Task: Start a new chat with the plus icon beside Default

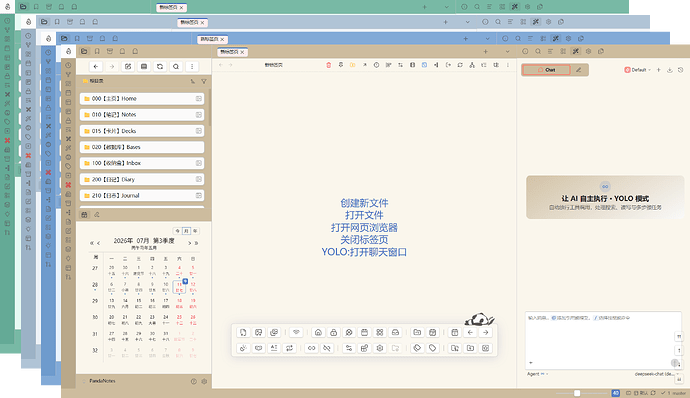Action: click(659, 70)
